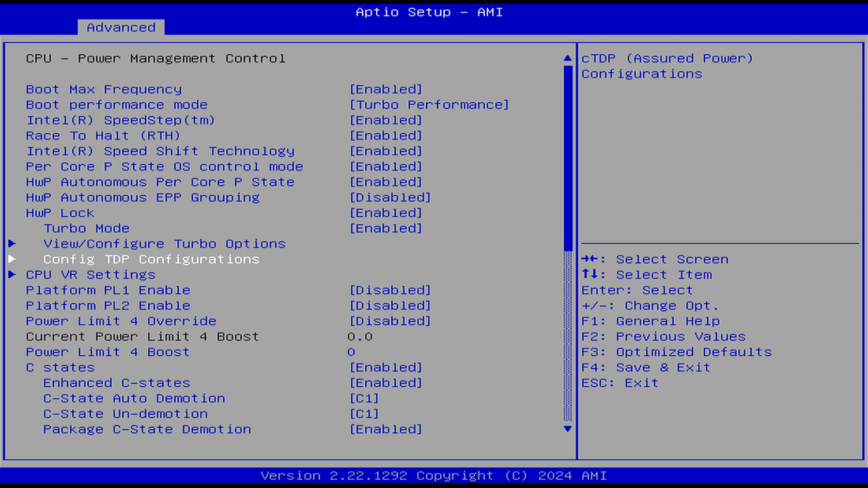Click the triangle beside CPU VR Settings
The image size is (868, 488).
(12, 275)
